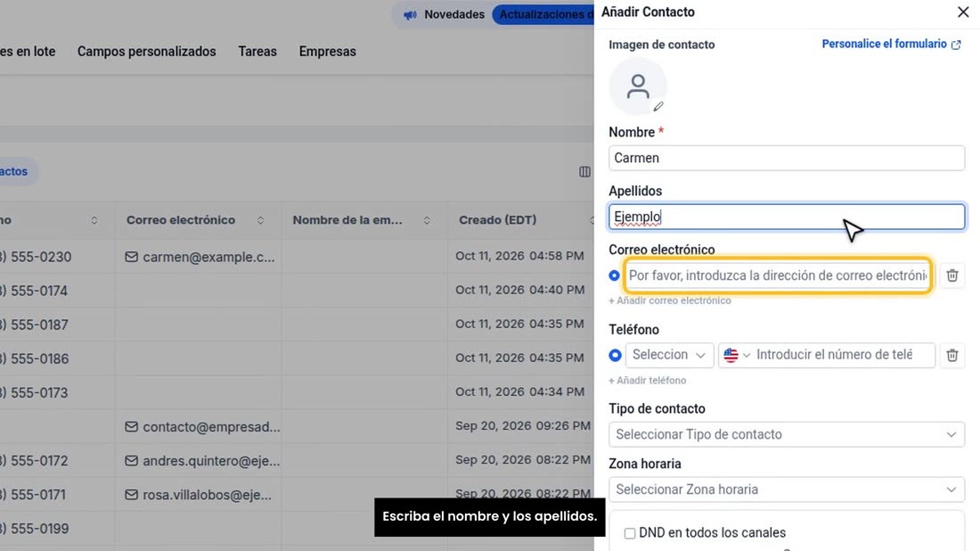The width and height of the screenshot is (980, 551).
Task: Click the envelope icon beside carmen@example
Action: click(x=131, y=257)
